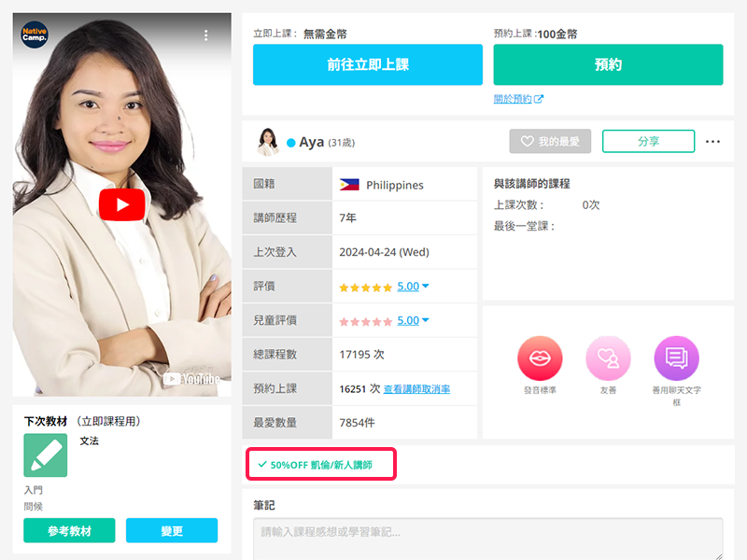Click the 善用聊天文字框 chat badge icon
The height and width of the screenshot is (560, 747).
pos(676,358)
